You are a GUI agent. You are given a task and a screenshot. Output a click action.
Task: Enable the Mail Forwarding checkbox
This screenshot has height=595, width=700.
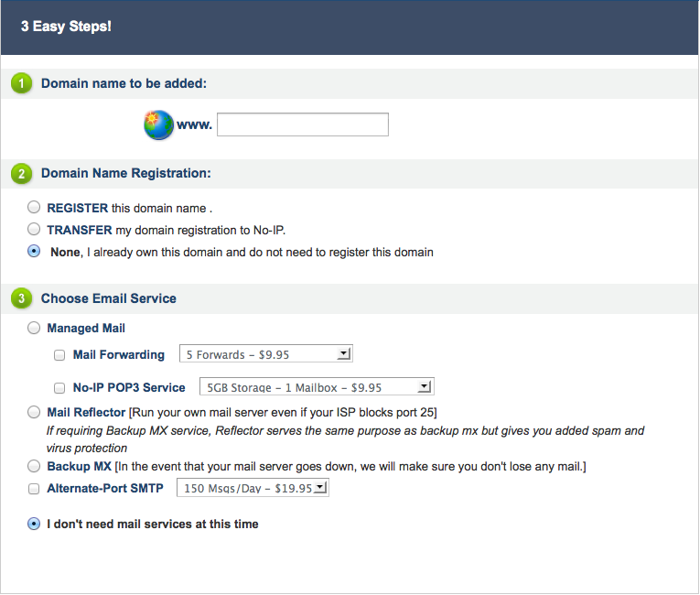pos(59,355)
